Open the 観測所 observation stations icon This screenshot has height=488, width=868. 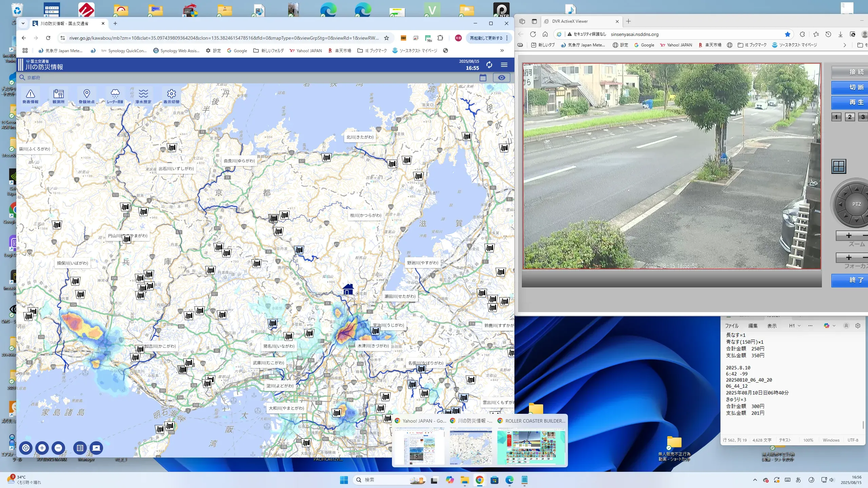point(58,96)
